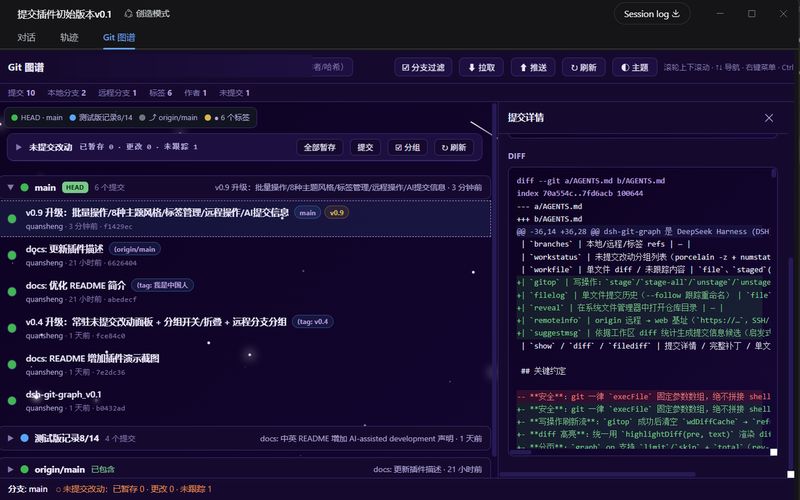Screen dimensions: 800x500
Task: Click the toolbar 刷新 refresh button
Action: (584, 67)
